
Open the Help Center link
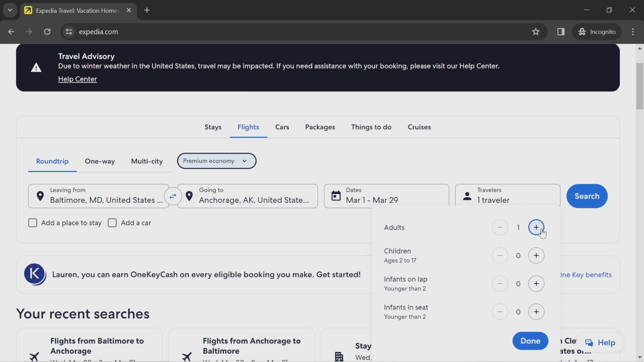point(77,79)
